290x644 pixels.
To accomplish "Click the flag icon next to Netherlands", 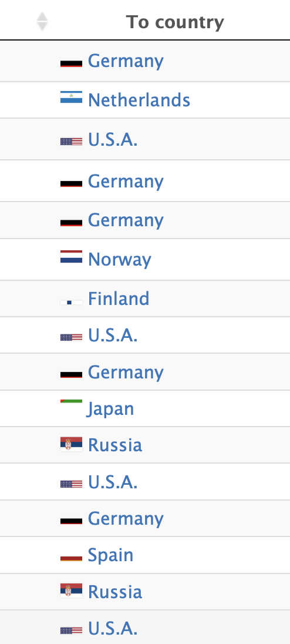I will coord(72,97).
